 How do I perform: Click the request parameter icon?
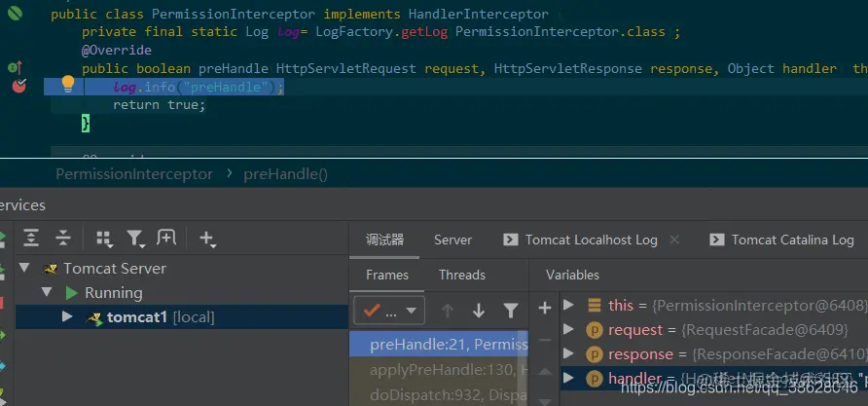coord(594,330)
